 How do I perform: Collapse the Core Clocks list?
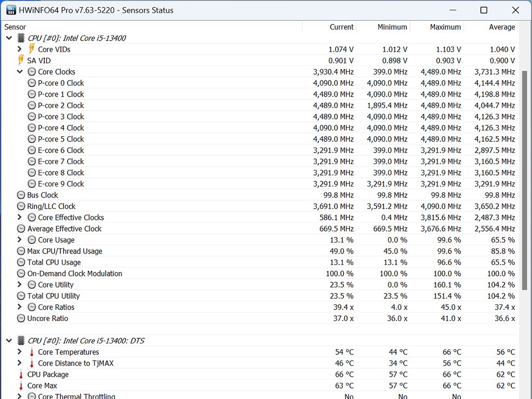pyautogui.click(x=20, y=72)
